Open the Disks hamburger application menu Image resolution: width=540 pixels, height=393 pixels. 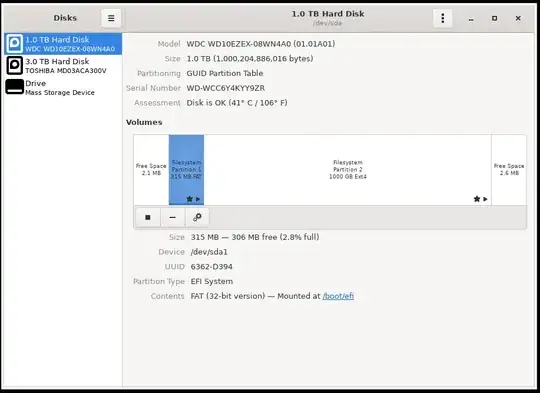111,18
